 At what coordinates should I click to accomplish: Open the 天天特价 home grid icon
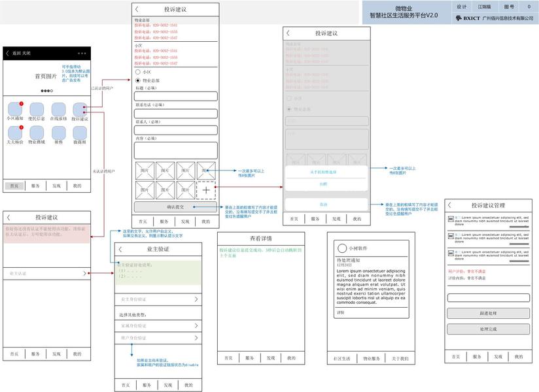point(15,133)
